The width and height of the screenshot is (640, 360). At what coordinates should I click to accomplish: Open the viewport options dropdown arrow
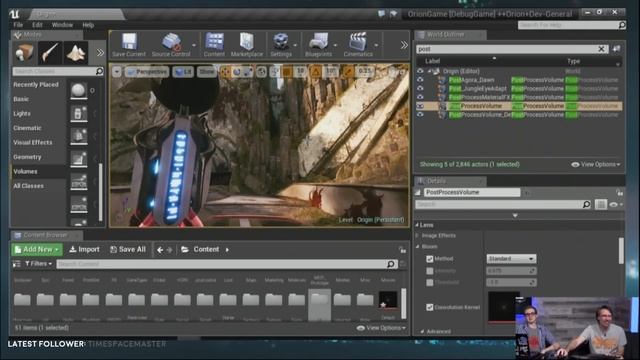coord(117,72)
